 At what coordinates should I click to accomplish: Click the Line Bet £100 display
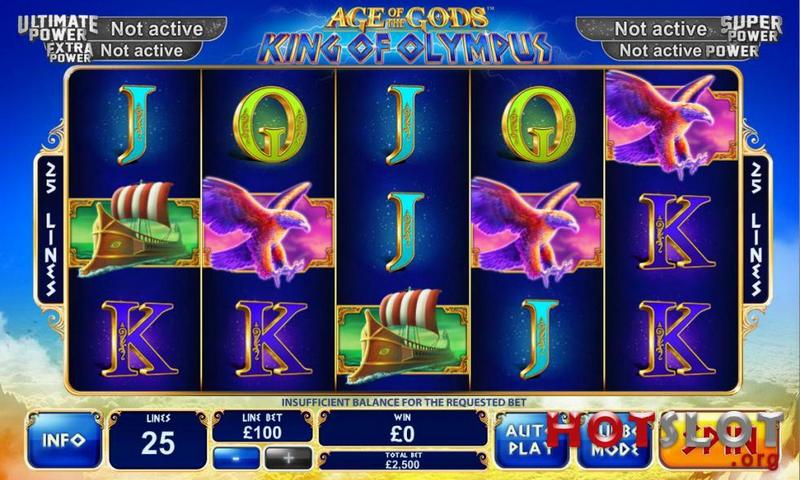(262, 427)
